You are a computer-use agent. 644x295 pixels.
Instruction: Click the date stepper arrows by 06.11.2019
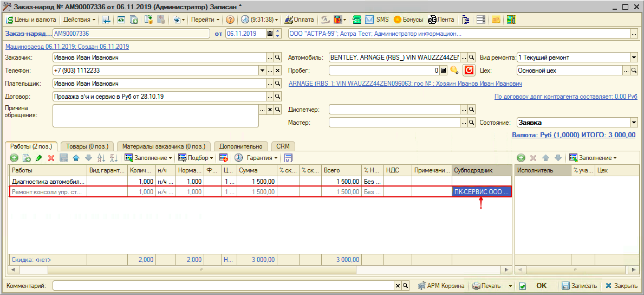278,34
